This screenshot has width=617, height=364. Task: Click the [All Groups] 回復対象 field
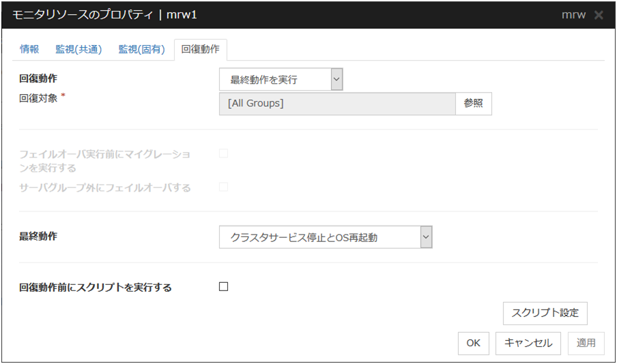pyautogui.click(x=337, y=104)
